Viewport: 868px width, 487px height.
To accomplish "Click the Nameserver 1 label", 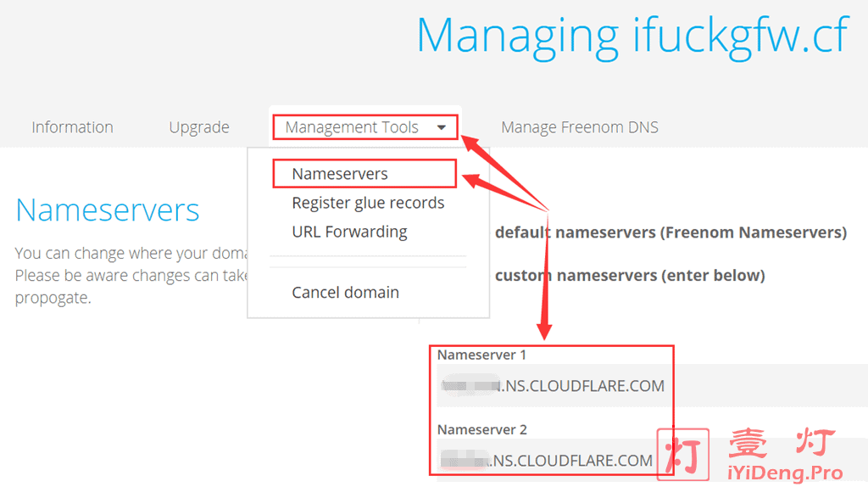I will [x=481, y=355].
